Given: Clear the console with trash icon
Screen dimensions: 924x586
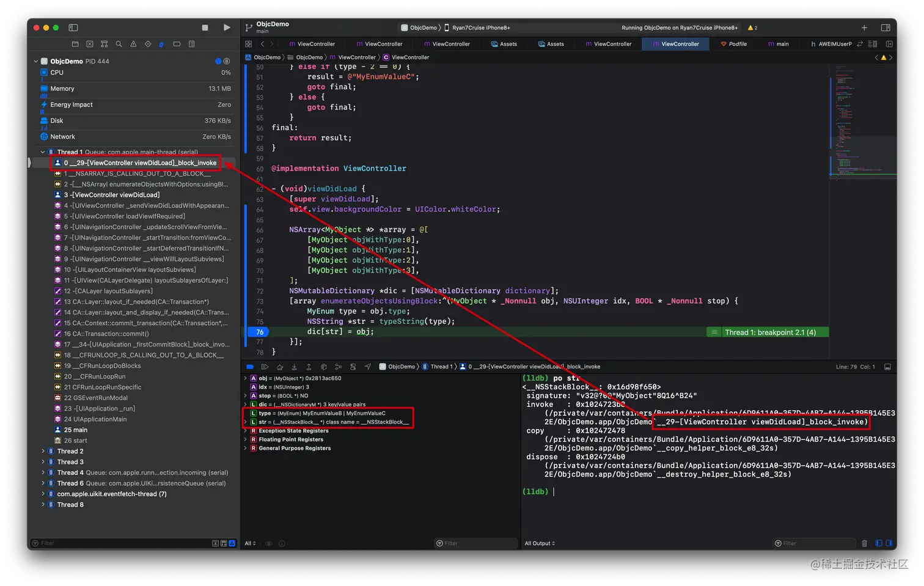Looking at the screenshot, I should tap(864, 543).
